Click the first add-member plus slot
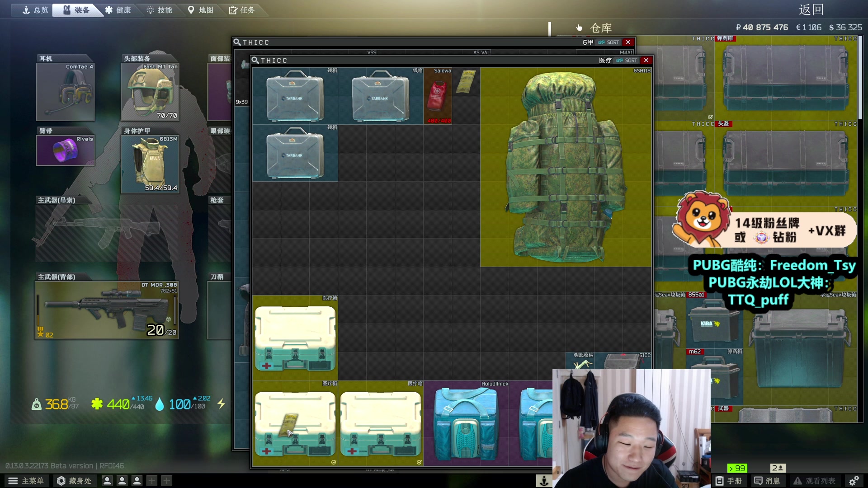The height and width of the screenshot is (488, 868). click(152, 481)
